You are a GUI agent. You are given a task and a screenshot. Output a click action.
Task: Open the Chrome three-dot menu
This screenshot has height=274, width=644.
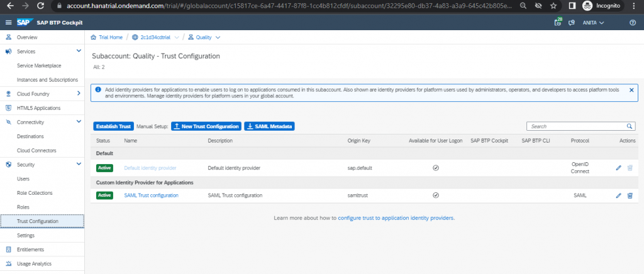point(635,6)
